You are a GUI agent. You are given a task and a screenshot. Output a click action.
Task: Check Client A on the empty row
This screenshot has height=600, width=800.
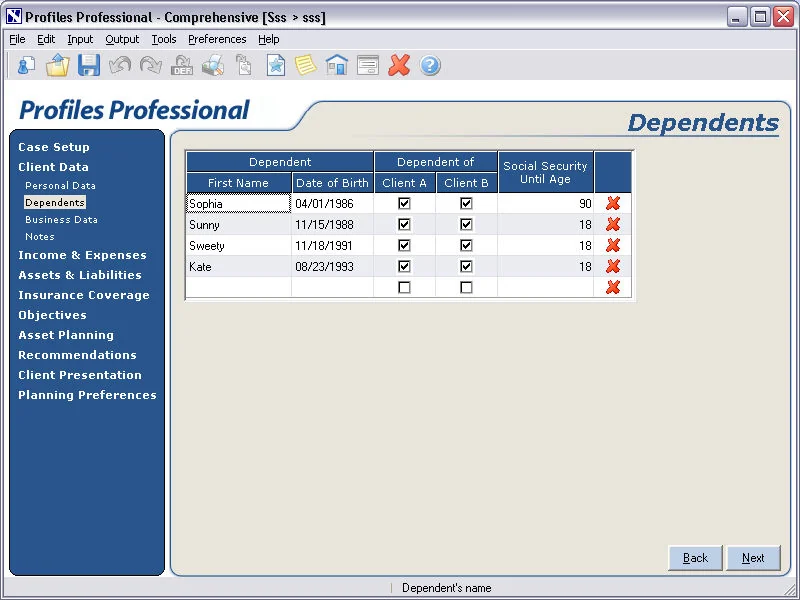(404, 287)
